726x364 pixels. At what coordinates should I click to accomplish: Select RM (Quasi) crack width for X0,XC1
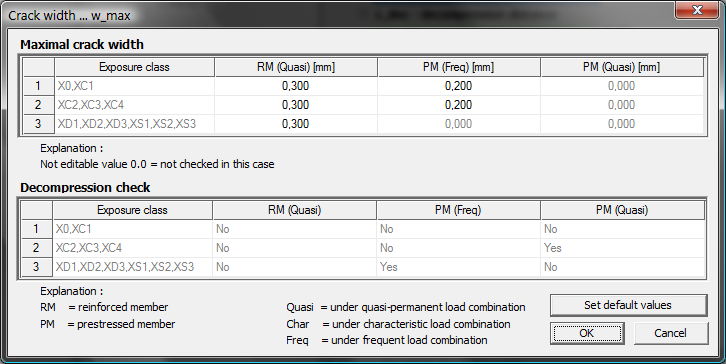(296, 86)
